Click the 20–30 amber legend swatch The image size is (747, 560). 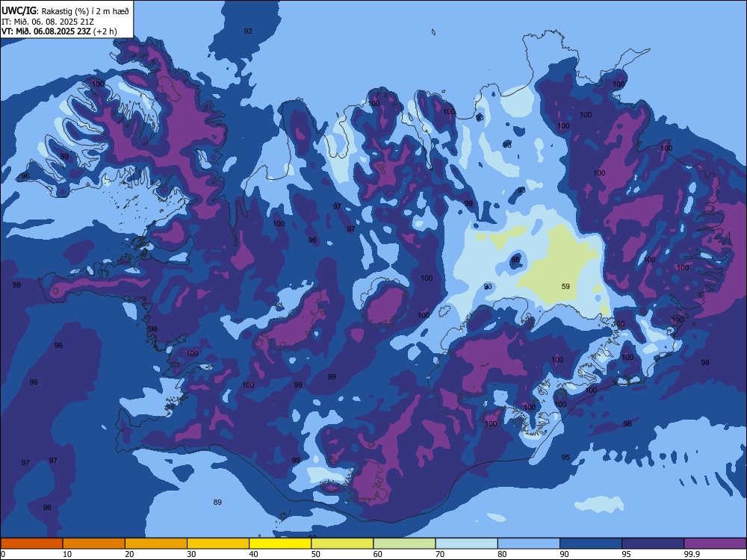[x=156, y=544]
